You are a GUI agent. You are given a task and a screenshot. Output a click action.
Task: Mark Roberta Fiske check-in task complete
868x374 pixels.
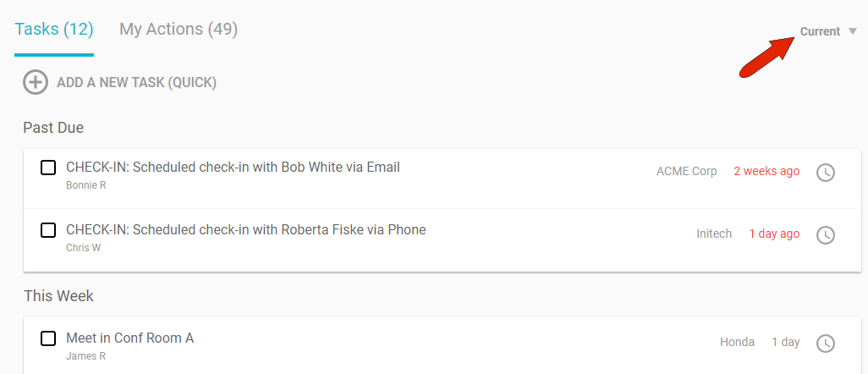(x=49, y=230)
